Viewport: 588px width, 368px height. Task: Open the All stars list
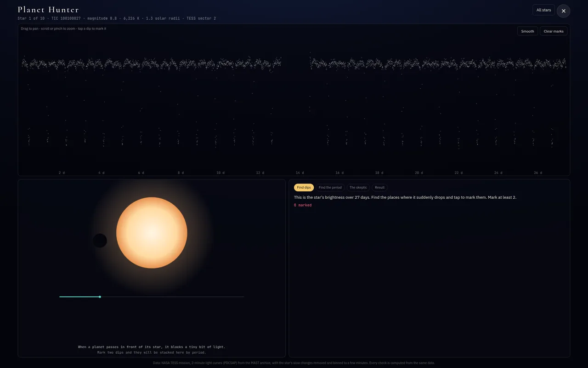point(543,10)
